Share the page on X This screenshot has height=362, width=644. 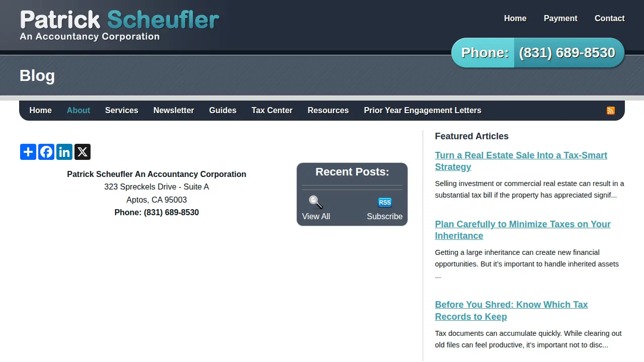point(83,152)
